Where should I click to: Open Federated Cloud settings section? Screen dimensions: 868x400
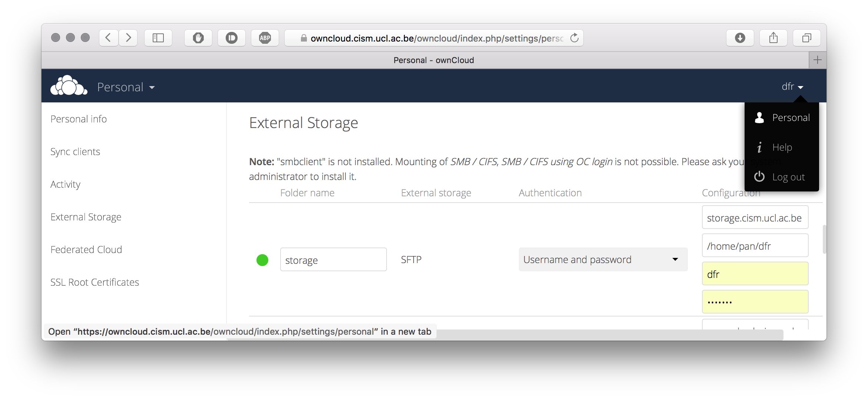pyautogui.click(x=86, y=250)
